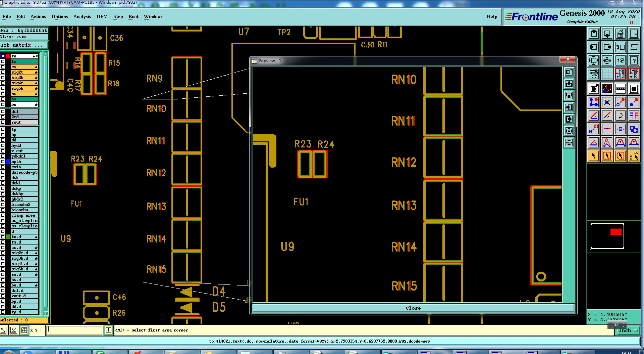644x354 pixels.
Task: Toggle display checkbox for layer drl
Action: [x=3, y=112]
